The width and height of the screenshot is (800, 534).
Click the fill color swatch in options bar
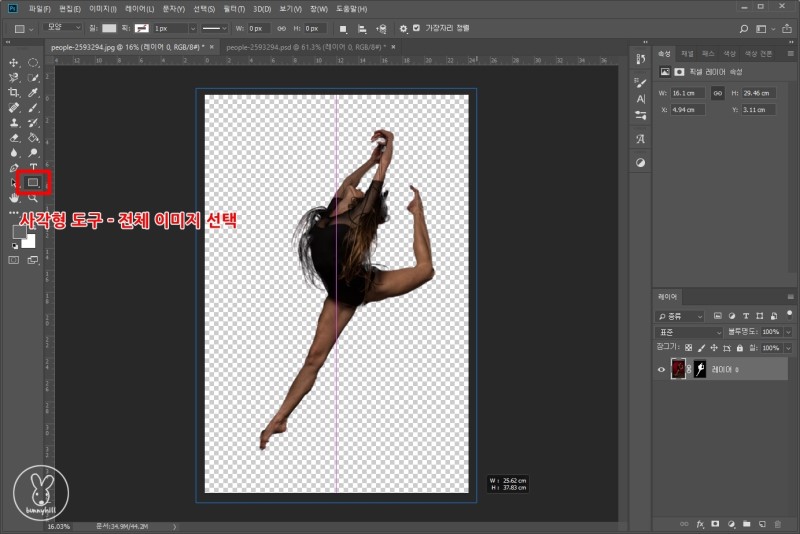click(x=109, y=29)
